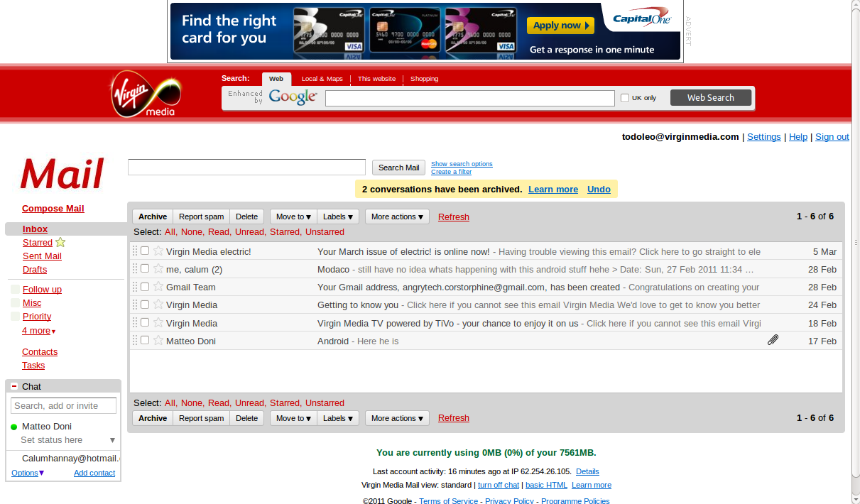Check the Virgin Media TV TiVo email

point(145,322)
